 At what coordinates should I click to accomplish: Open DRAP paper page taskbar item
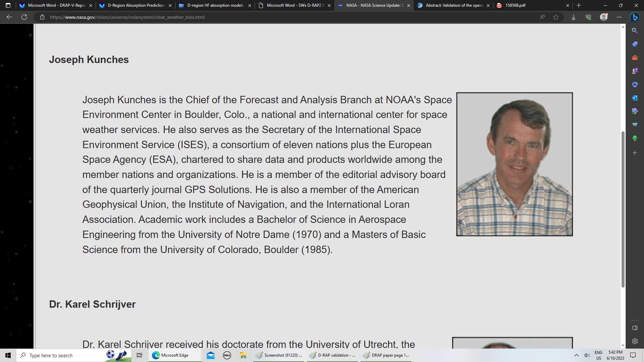click(386, 355)
